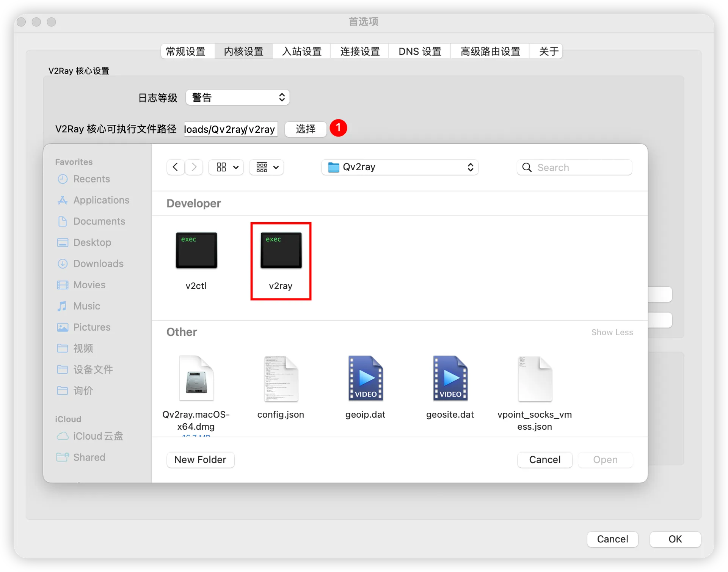
Task: Open the 日志等级 warning level dropdown
Action: [x=237, y=97]
